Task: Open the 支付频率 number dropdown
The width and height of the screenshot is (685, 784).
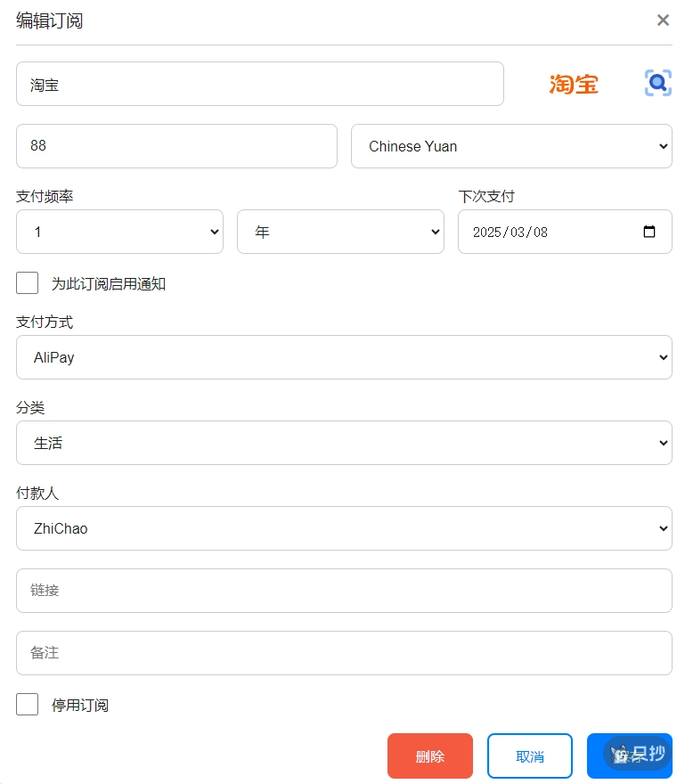Action: (119, 232)
